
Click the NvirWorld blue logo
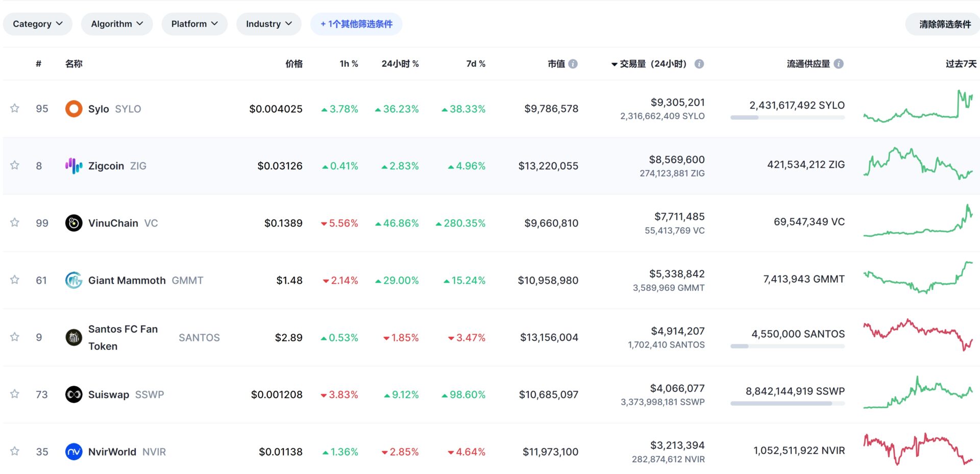coord(73,452)
